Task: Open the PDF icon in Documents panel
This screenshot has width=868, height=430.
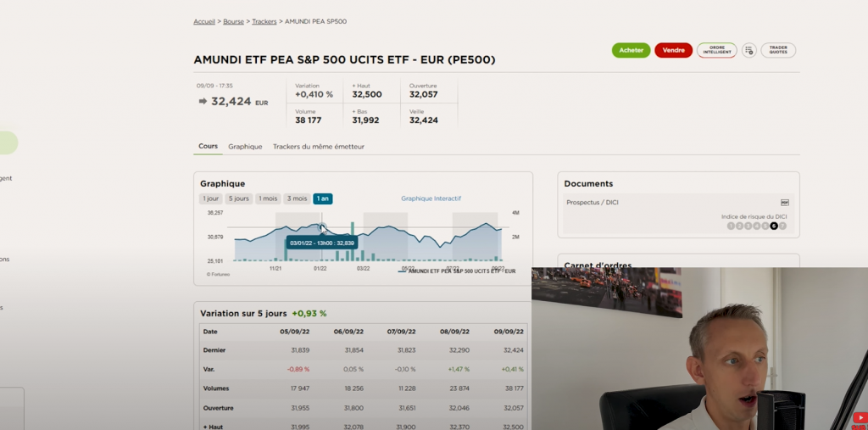Action: coord(784,203)
